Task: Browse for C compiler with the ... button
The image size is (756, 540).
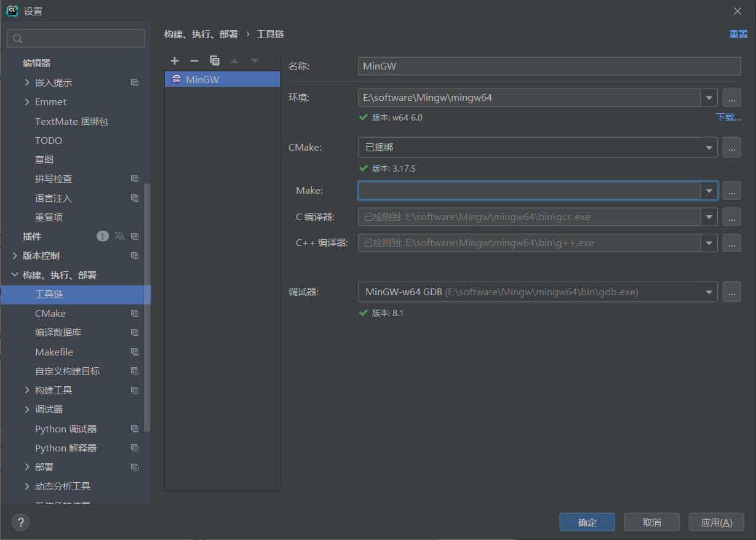Action: 731,216
